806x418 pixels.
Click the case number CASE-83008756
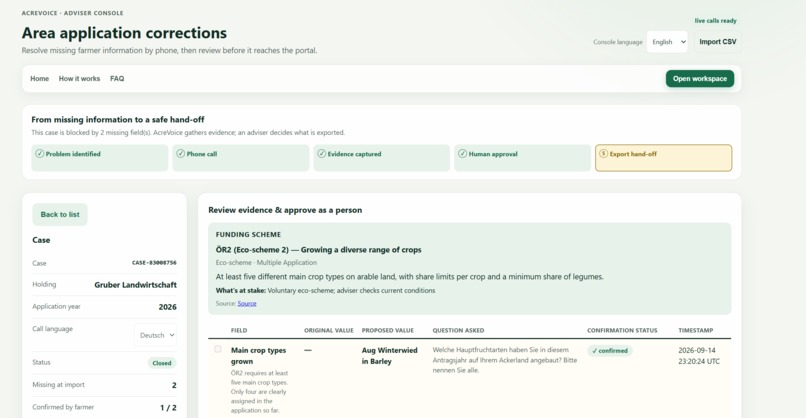click(x=154, y=263)
